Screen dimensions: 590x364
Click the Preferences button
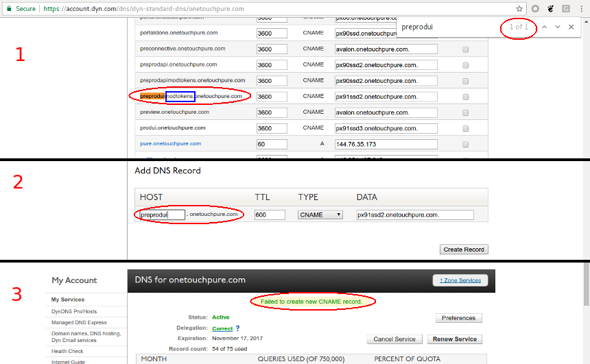coord(459,318)
